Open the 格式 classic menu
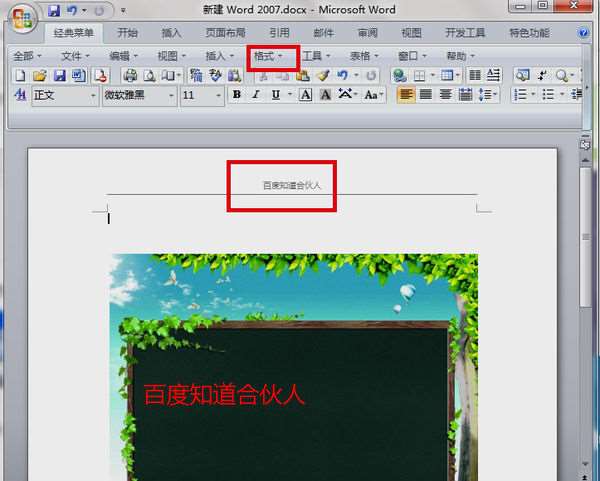Screen dimensions: 600x481 click(268, 56)
